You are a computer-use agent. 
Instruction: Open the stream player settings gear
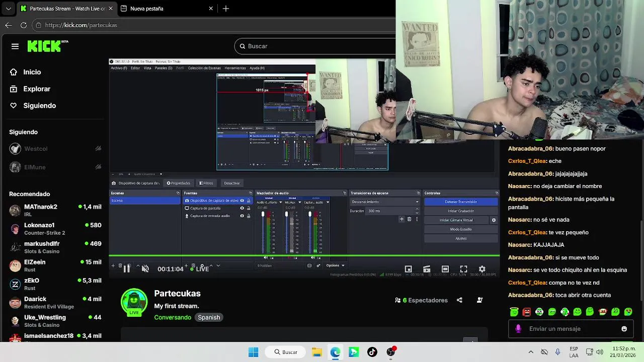point(482,269)
